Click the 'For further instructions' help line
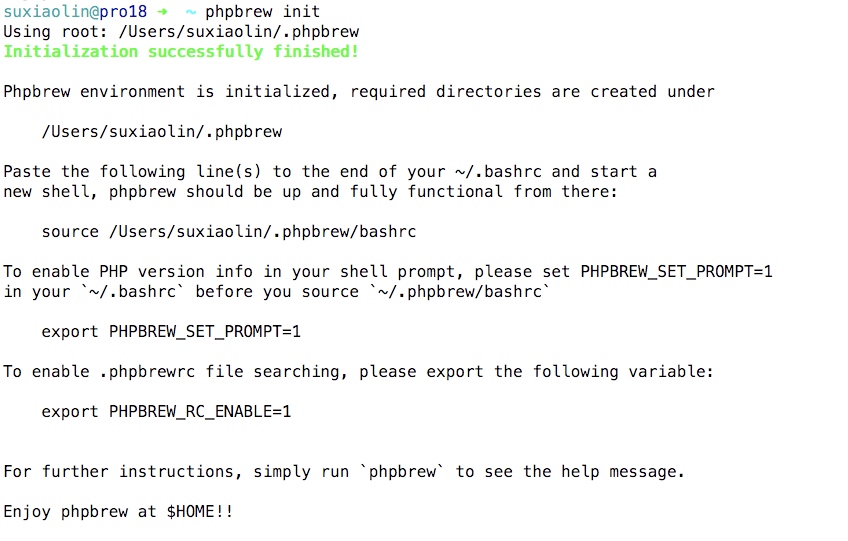This screenshot has height=541, width=848. coord(344,472)
